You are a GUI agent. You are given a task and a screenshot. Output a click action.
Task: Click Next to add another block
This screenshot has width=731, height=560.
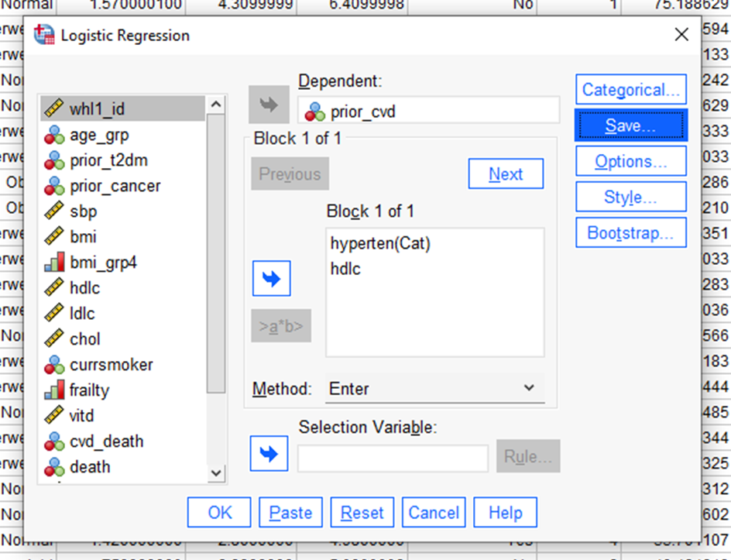point(506,174)
